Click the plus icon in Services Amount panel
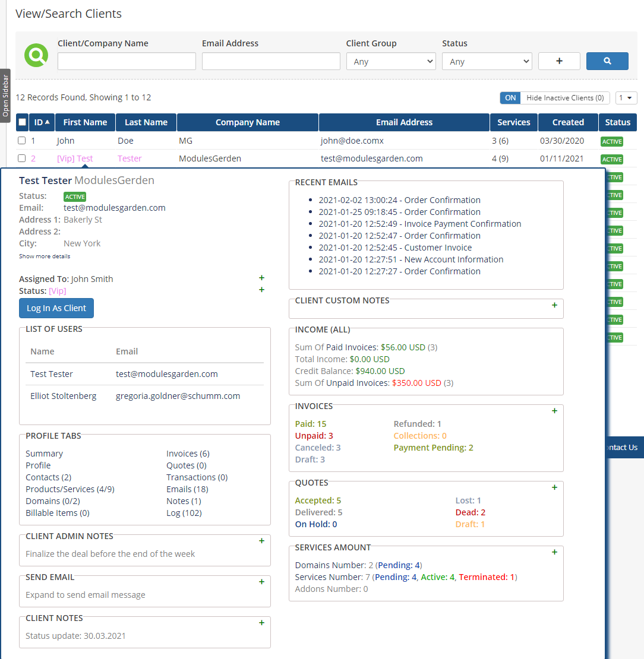The height and width of the screenshot is (659, 644). point(554,552)
